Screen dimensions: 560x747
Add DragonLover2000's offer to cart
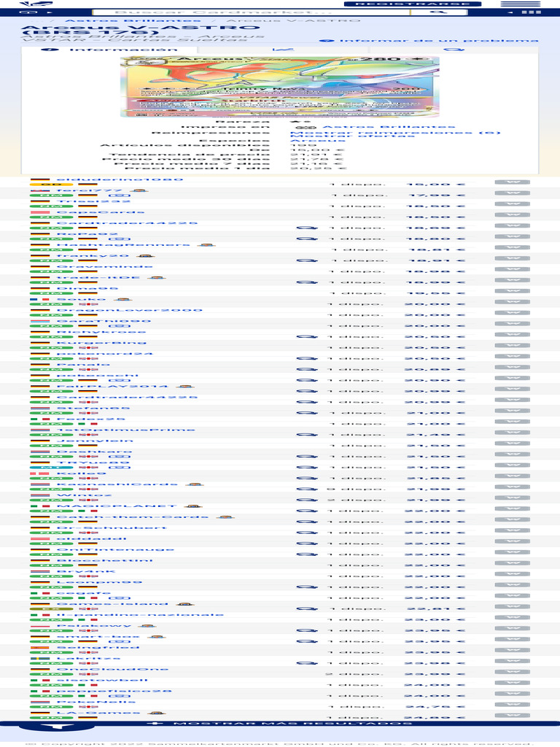coord(513,313)
